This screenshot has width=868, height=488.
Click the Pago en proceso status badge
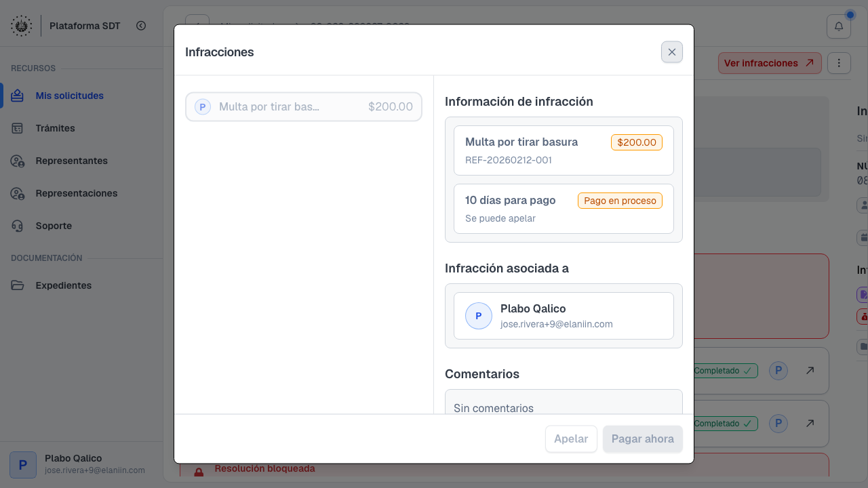[x=620, y=201]
